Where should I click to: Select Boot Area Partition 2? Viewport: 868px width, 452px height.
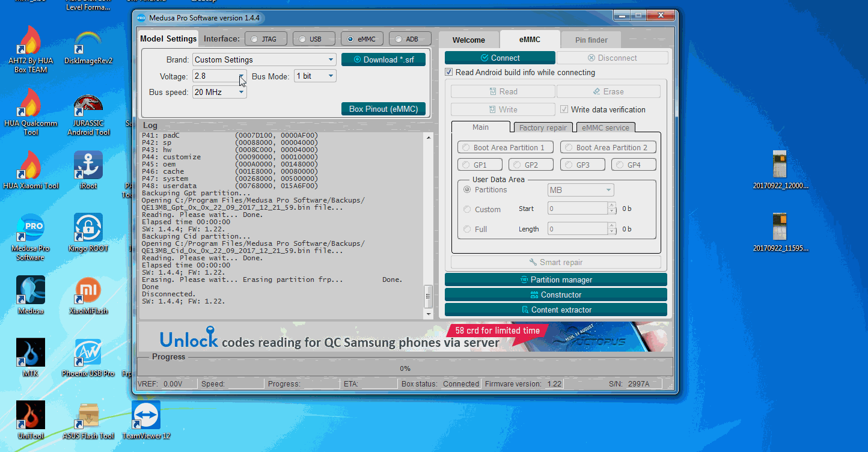pyautogui.click(x=608, y=147)
